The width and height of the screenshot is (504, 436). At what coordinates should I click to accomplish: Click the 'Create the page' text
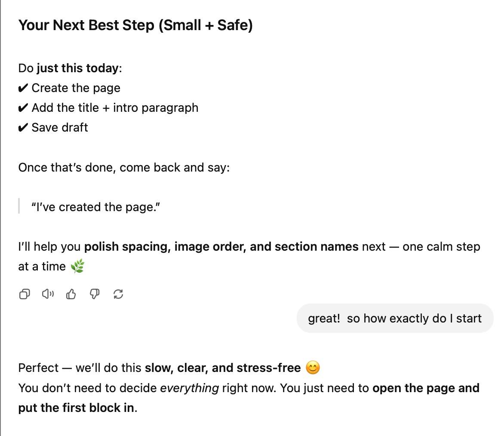click(x=76, y=88)
